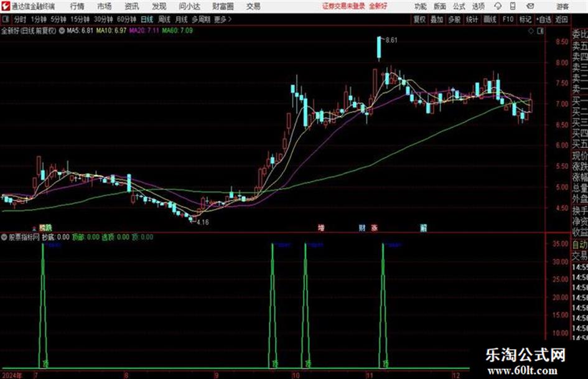Select the 30分钟 period

(x=103, y=19)
